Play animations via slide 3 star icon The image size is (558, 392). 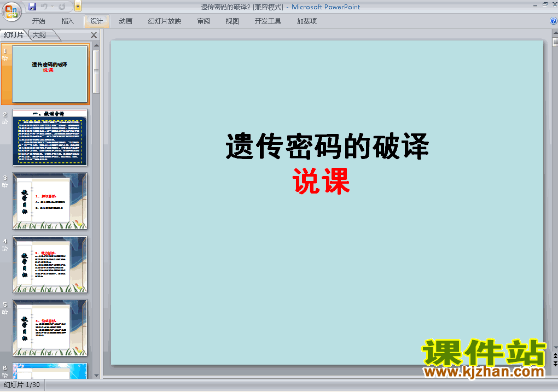point(5,185)
